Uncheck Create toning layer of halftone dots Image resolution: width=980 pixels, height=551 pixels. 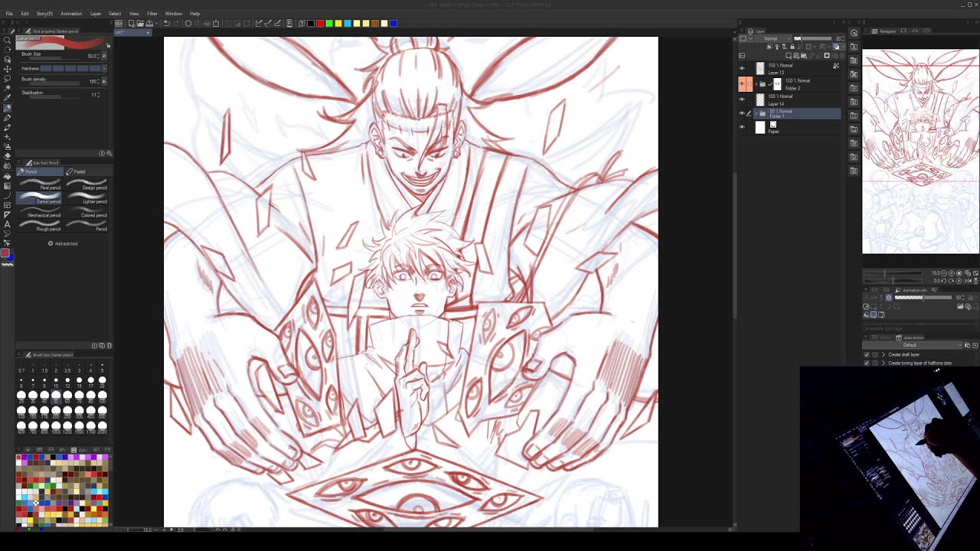pyautogui.click(x=867, y=364)
